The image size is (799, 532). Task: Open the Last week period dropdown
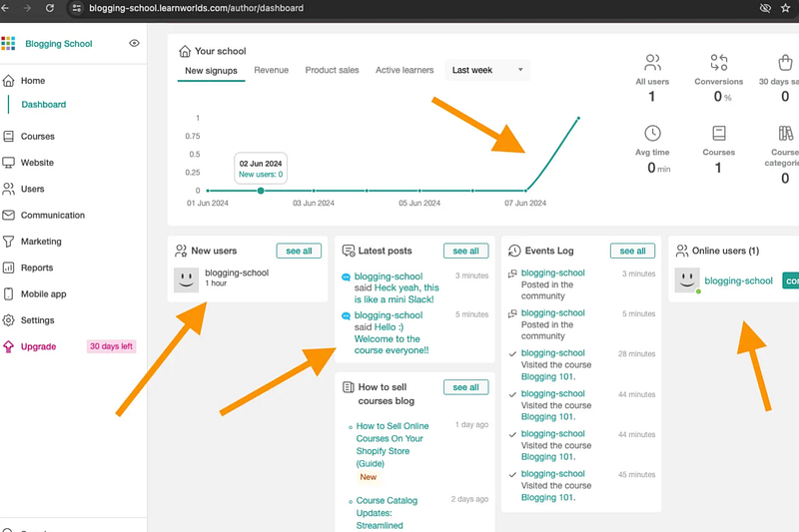[487, 70]
